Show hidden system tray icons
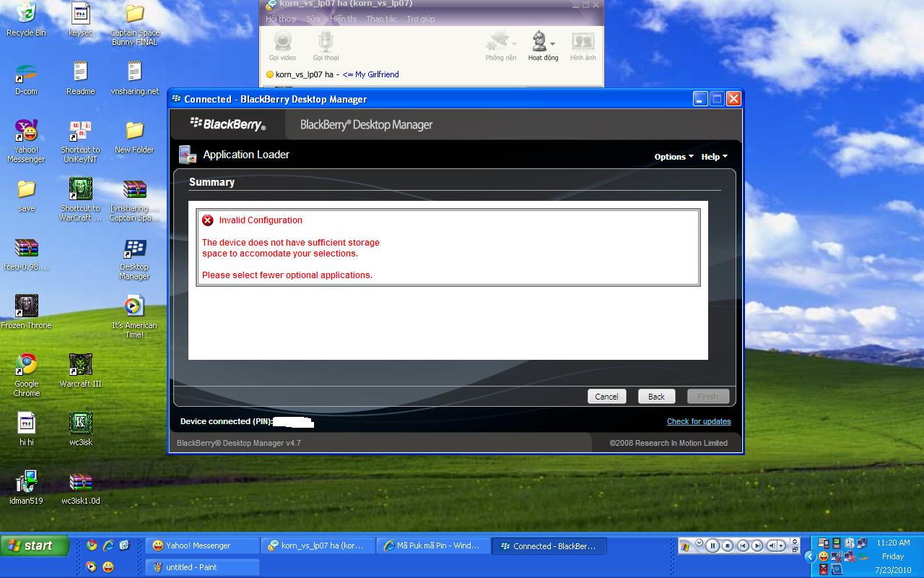 coord(809,556)
